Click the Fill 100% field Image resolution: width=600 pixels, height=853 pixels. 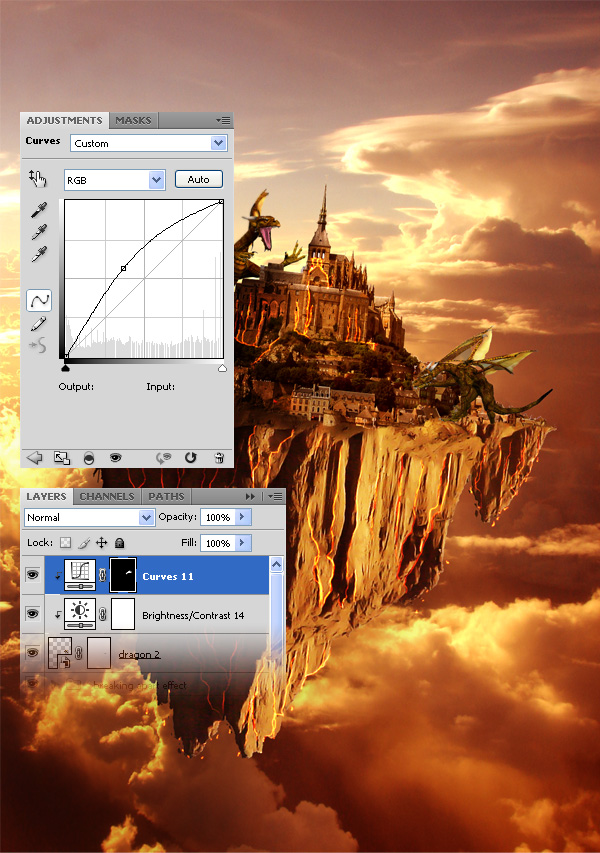(x=218, y=543)
